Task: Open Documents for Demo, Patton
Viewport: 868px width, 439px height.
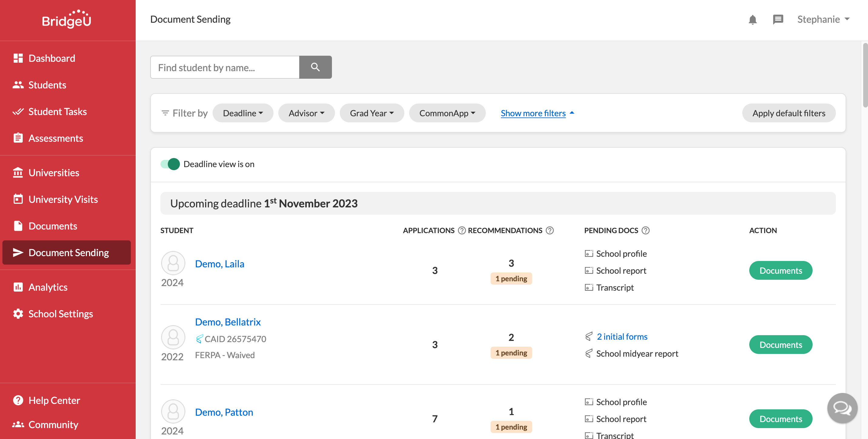Action: point(781,419)
